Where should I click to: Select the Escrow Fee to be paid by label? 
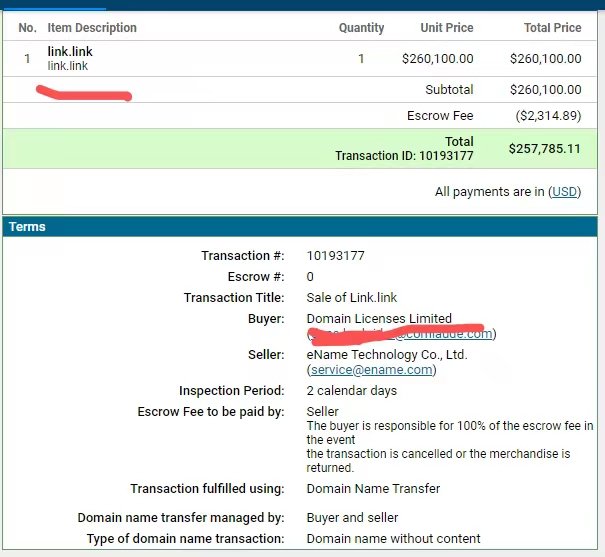211,412
